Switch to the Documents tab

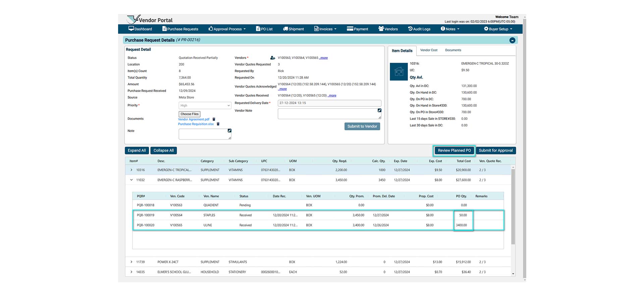click(453, 50)
